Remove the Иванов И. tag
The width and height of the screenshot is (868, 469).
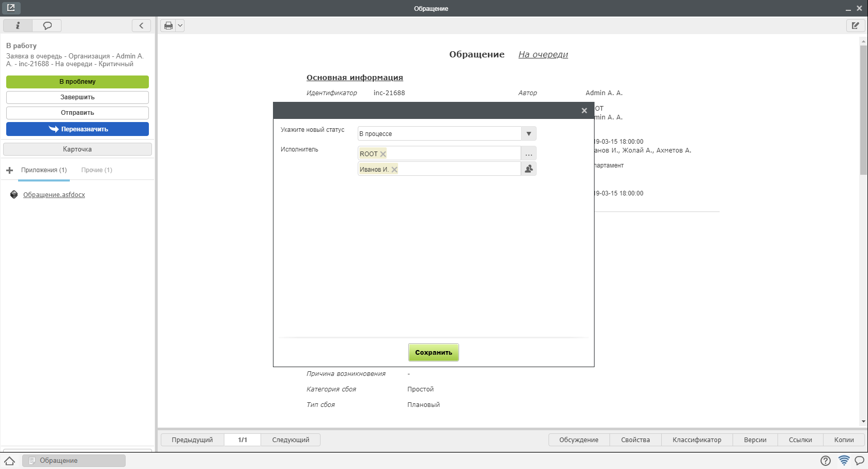tap(394, 170)
